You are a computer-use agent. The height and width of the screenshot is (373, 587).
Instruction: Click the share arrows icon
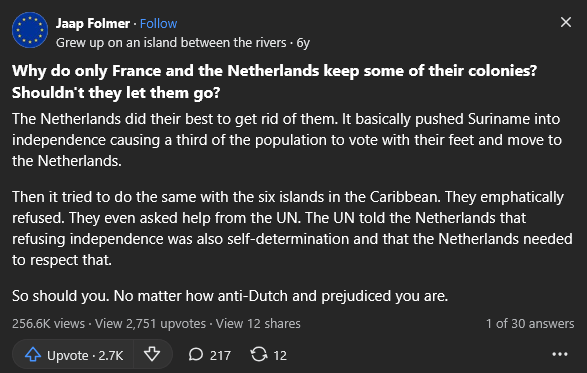pos(259,354)
